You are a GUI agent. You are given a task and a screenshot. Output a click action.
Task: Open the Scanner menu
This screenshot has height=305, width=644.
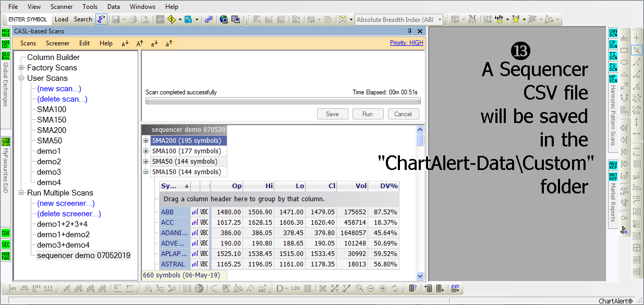click(x=62, y=7)
